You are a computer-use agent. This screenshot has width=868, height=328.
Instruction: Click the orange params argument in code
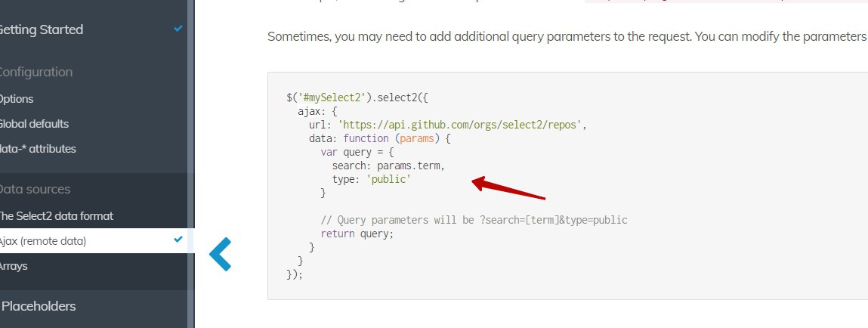coord(417,138)
